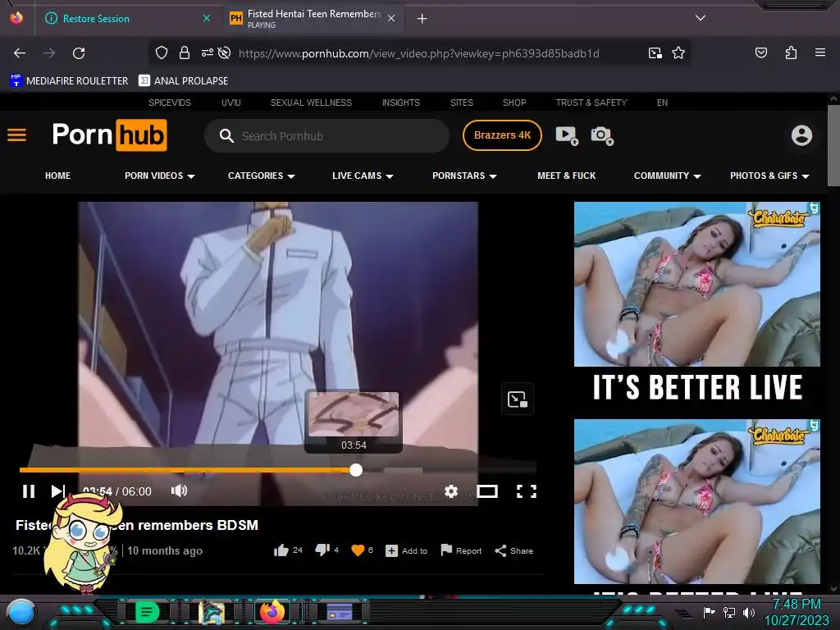
Task: Mute the video with the speaker icon
Action: point(179,491)
